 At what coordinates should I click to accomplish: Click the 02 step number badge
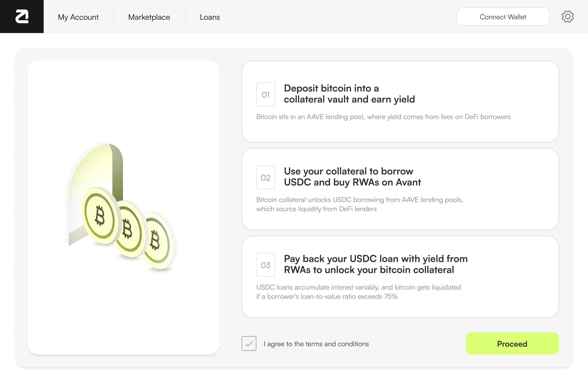[x=266, y=177]
